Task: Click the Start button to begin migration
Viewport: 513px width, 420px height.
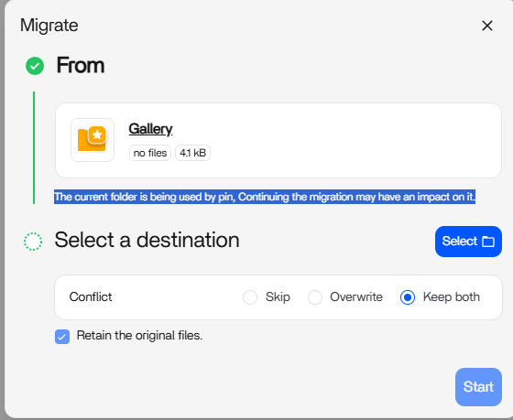Action: tap(478, 387)
